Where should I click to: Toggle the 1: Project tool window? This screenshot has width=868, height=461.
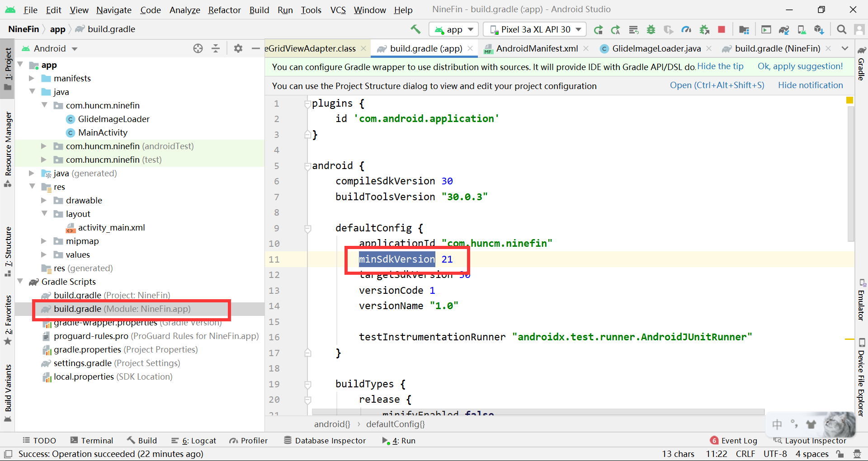coord(8,69)
